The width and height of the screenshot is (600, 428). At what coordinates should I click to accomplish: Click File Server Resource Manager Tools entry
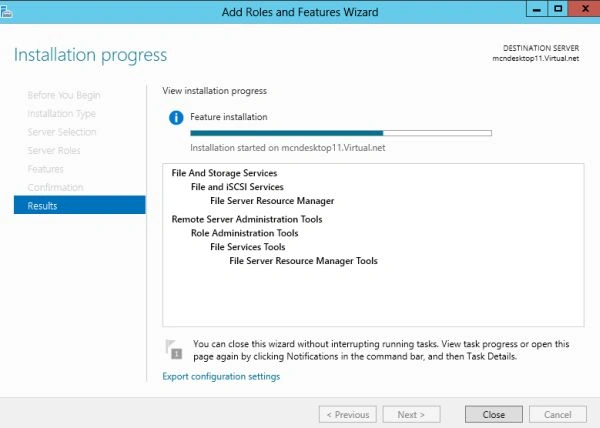(303, 261)
